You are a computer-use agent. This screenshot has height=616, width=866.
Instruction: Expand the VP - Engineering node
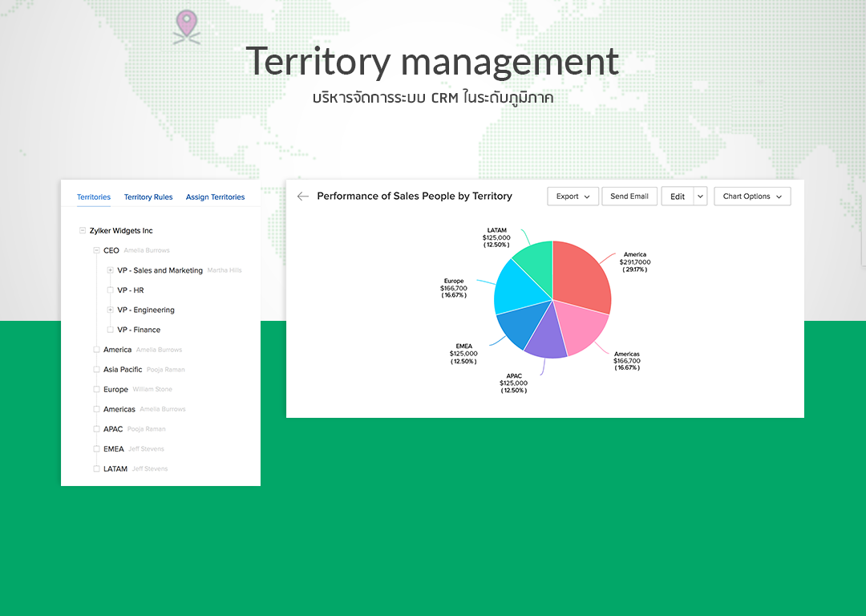pos(110,310)
